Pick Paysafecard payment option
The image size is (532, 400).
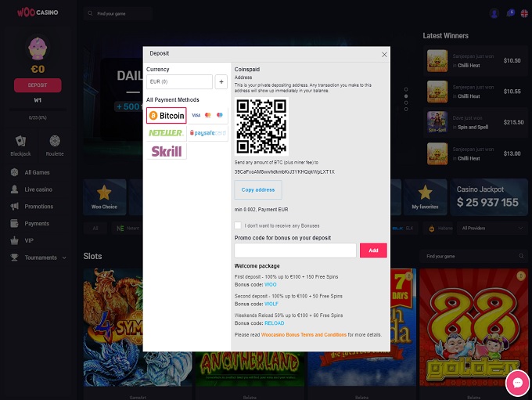click(x=207, y=133)
